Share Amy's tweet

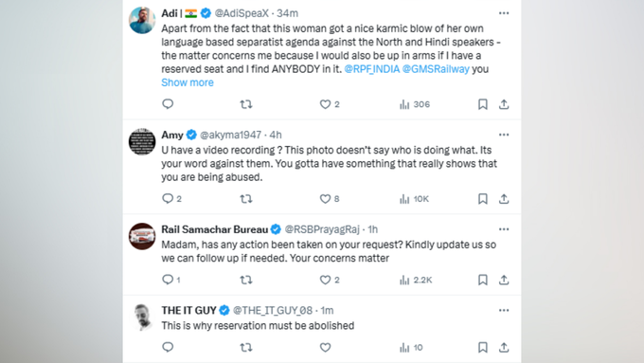pyautogui.click(x=504, y=199)
